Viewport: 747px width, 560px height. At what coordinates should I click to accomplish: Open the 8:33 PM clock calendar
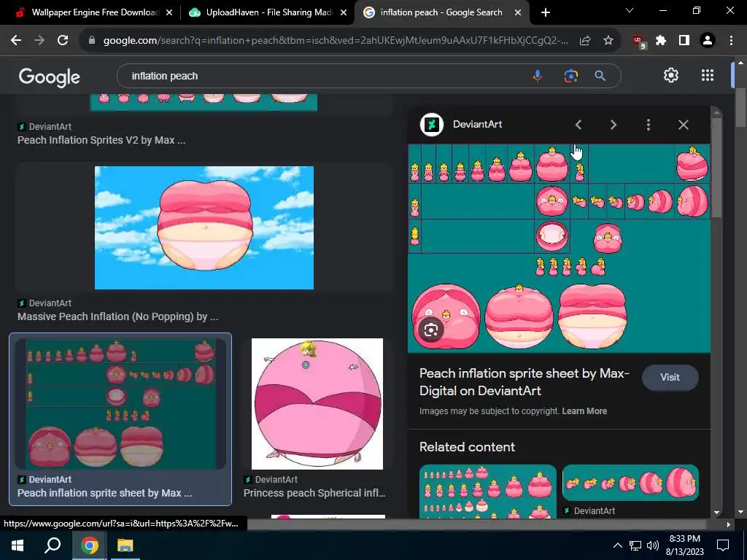point(684,545)
